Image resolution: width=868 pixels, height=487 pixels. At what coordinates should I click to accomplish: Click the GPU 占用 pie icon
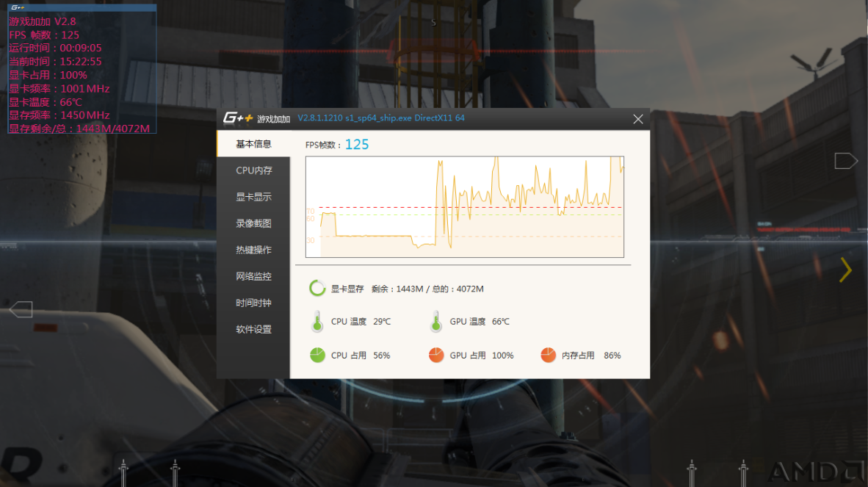coord(436,356)
